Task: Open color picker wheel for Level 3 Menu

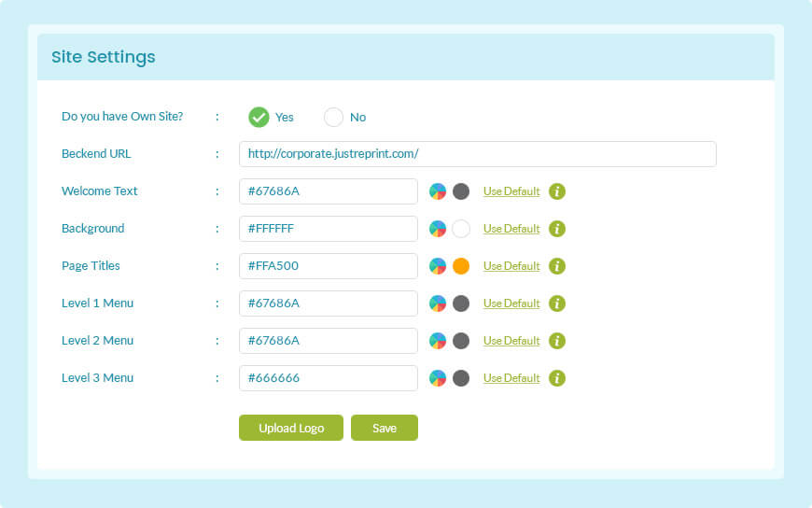Action: coord(438,378)
